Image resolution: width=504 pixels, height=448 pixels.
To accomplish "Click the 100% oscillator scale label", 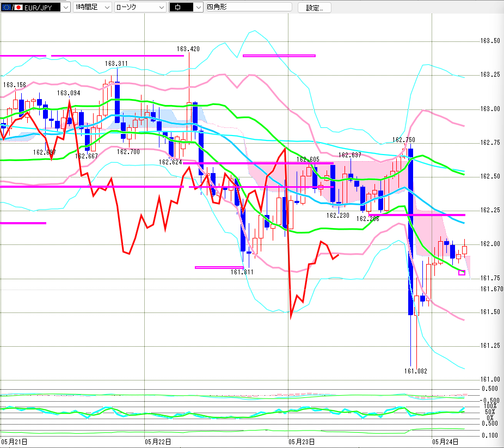I will tap(491, 406).
